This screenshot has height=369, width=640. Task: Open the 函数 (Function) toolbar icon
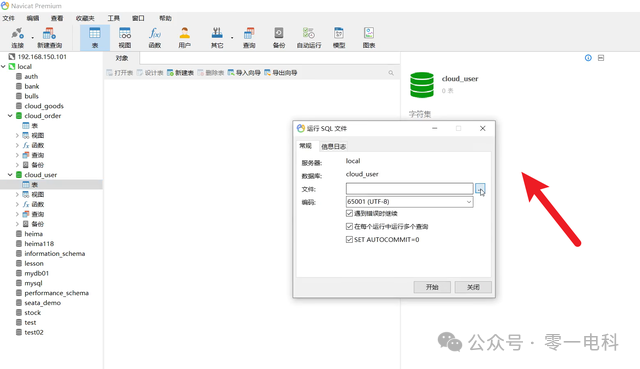click(155, 38)
